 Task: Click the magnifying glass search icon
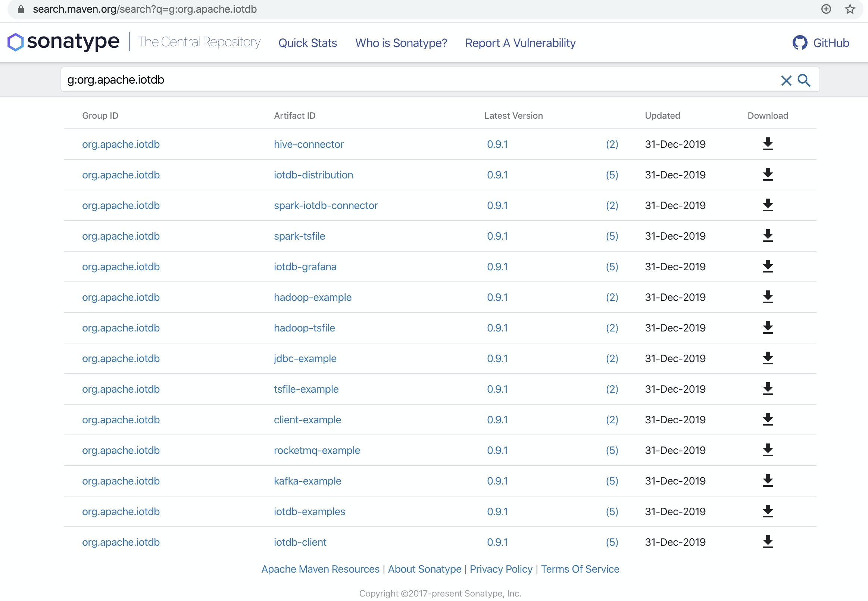(804, 80)
